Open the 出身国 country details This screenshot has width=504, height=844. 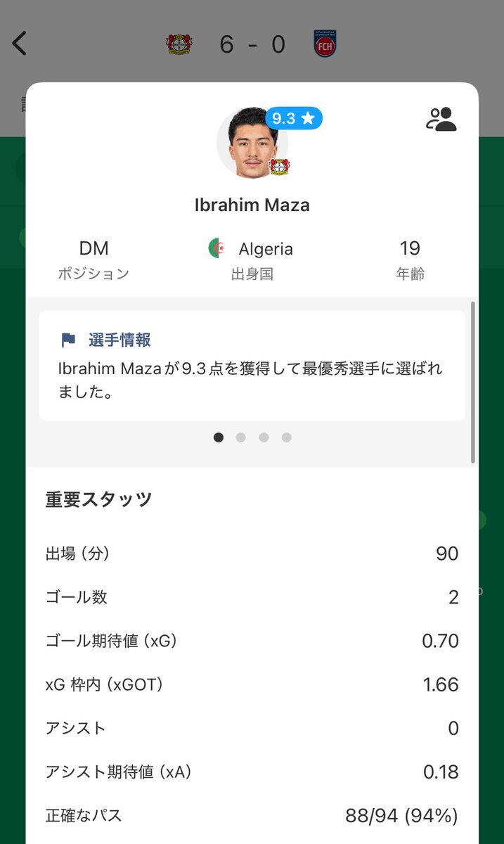pos(250,257)
